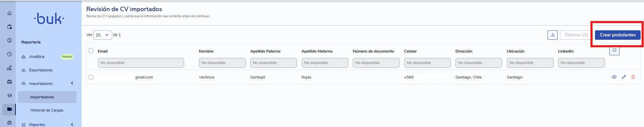Click the LinkedIn filter field
644x127 pixels.
click(x=582, y=63)
